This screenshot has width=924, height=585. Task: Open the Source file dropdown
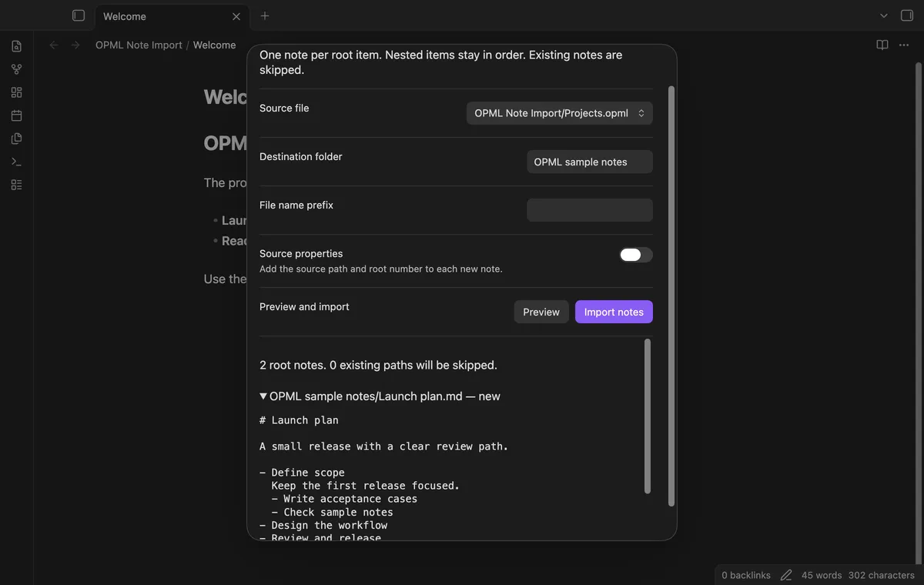point(560,113)
